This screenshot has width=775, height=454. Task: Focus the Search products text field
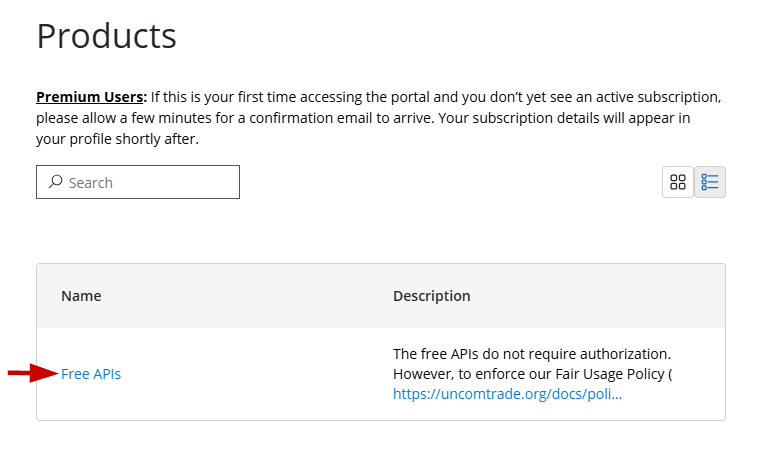(x=150, y=183)
